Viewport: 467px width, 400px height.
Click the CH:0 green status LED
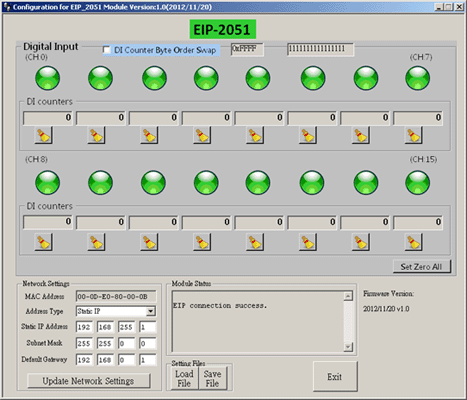[48, 78]
